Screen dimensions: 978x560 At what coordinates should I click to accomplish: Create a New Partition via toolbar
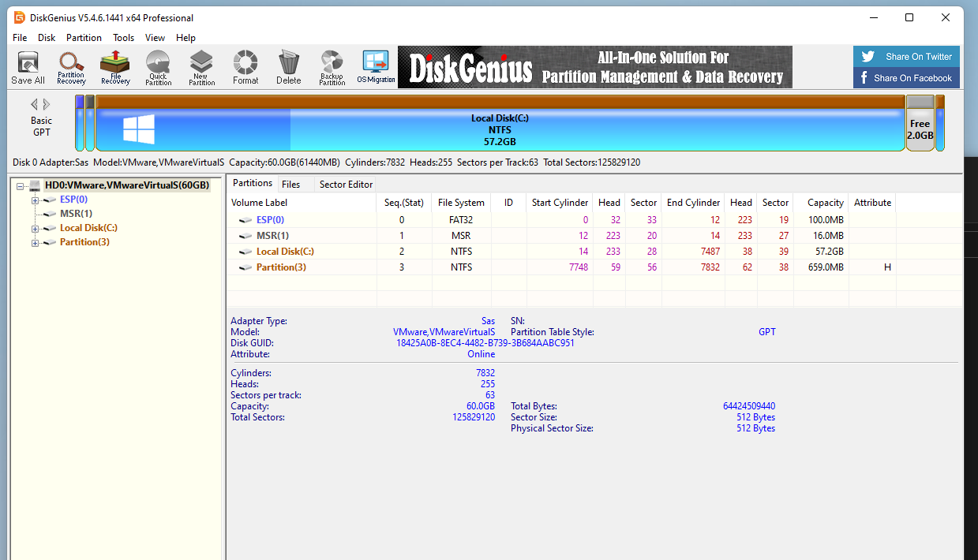point(202,68)
